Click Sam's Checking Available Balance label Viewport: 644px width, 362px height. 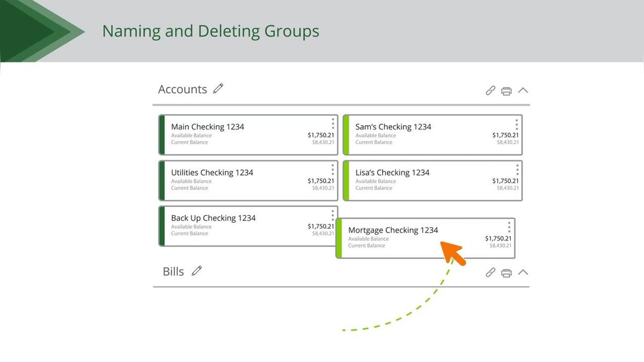pos(376,135)
